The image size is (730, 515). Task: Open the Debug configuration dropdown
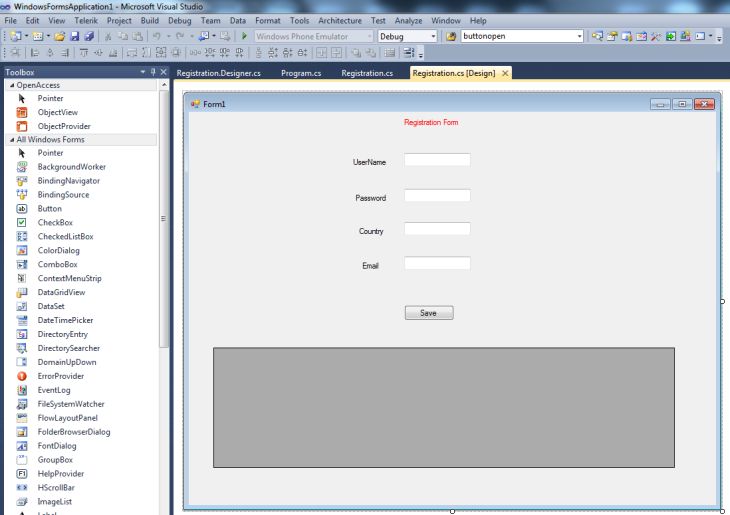[433, 36]
